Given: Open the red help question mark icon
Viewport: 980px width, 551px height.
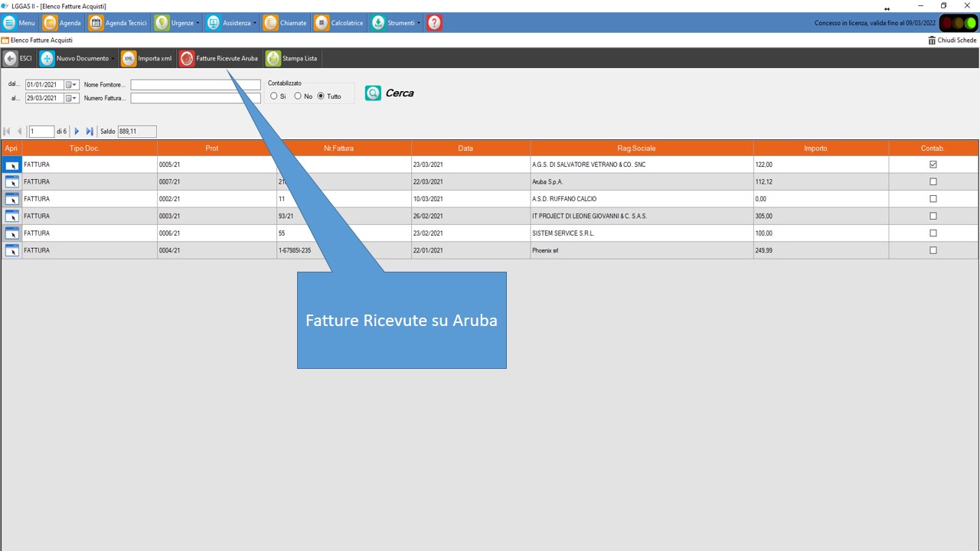Looking at the screenshot, I should coord(434,23).
